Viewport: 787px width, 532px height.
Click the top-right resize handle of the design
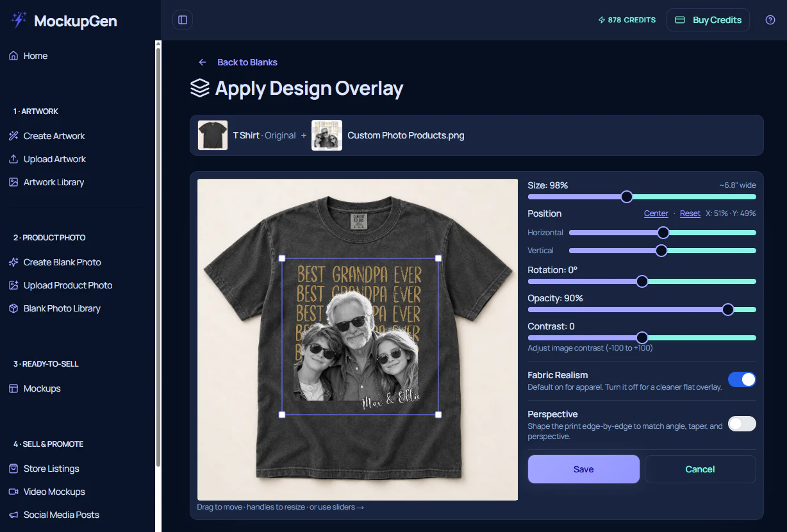(438, 258)
